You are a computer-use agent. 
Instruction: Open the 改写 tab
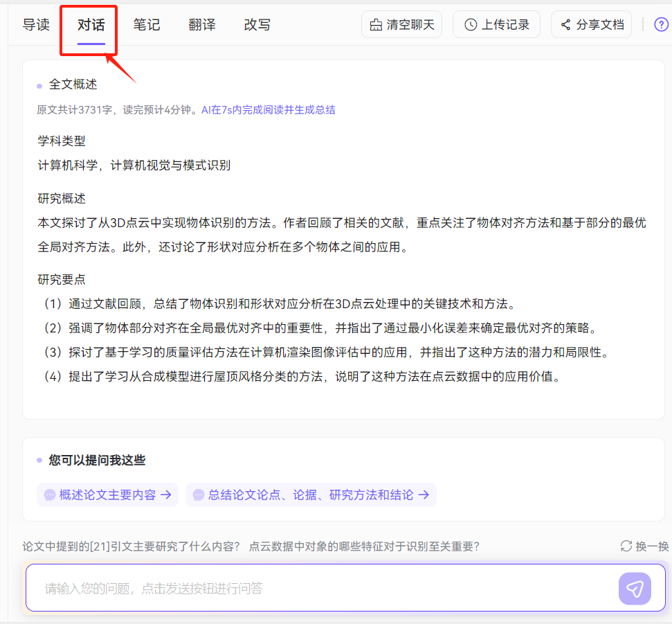coord(257,25)
